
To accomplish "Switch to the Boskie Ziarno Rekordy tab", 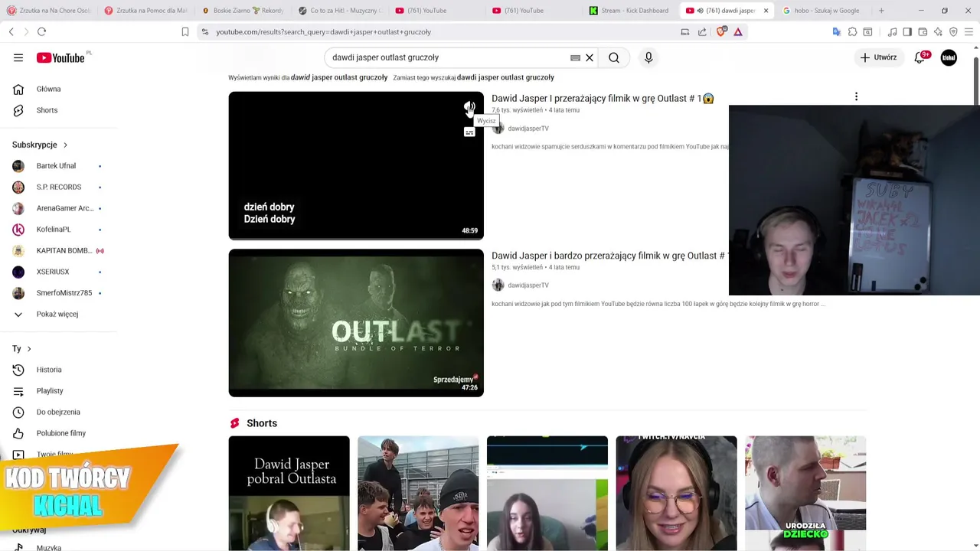I will tap(243, 11).
